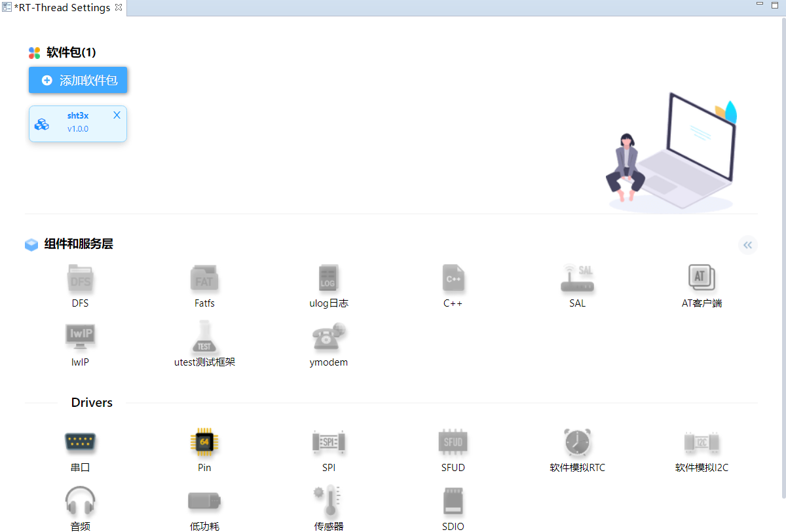Click the Drivers section heading
Screen dimensions: 786x532
point(92,402)
